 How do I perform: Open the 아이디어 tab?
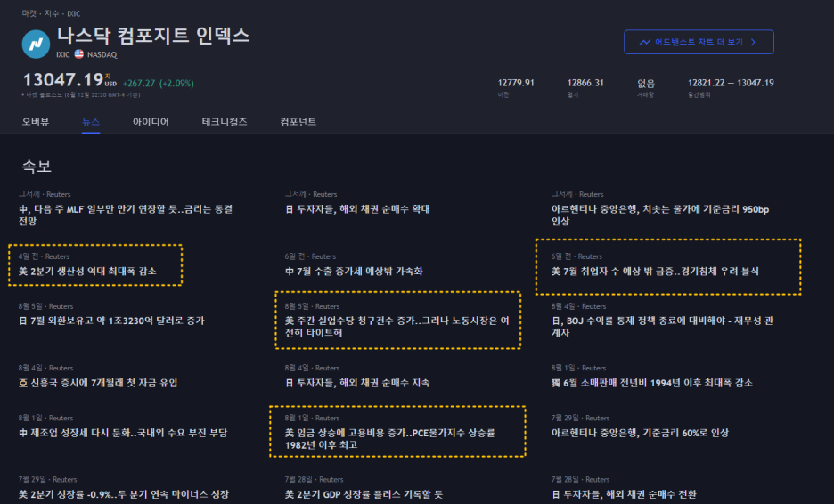(x=151, y=122)
